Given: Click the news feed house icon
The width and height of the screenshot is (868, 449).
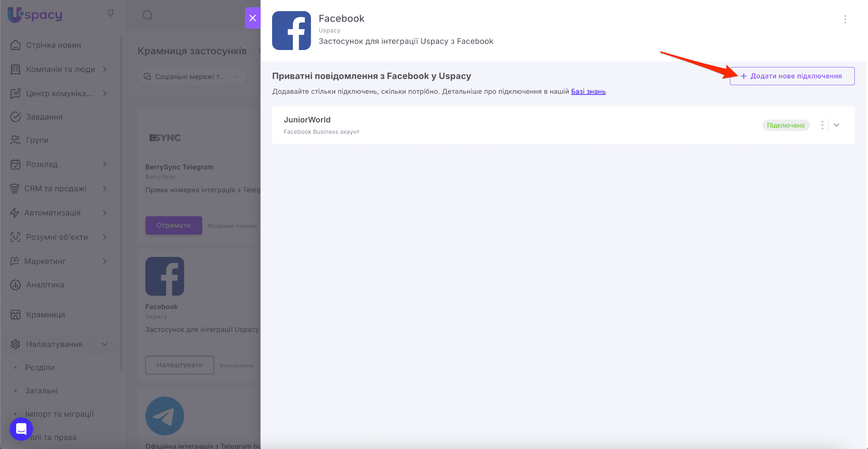Looking at the screenshot, I should pyautogui.click(x=16, y=45).
